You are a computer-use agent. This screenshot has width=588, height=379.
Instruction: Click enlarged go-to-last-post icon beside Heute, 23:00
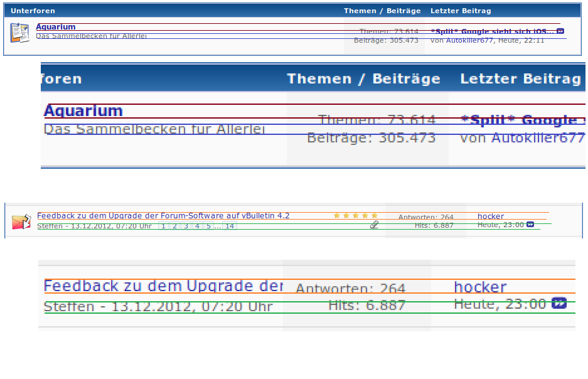pyautogui.click(x=559, y=303)
